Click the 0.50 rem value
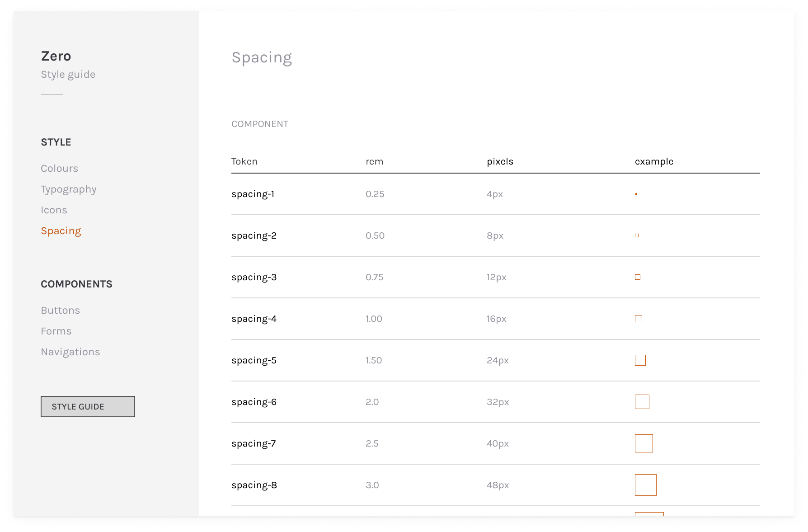 375,236
